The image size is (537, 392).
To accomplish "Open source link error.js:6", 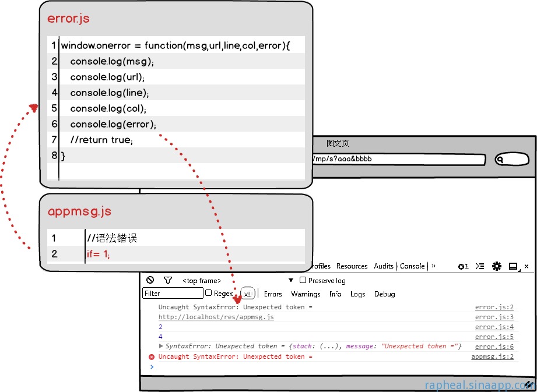I will 494,347.
